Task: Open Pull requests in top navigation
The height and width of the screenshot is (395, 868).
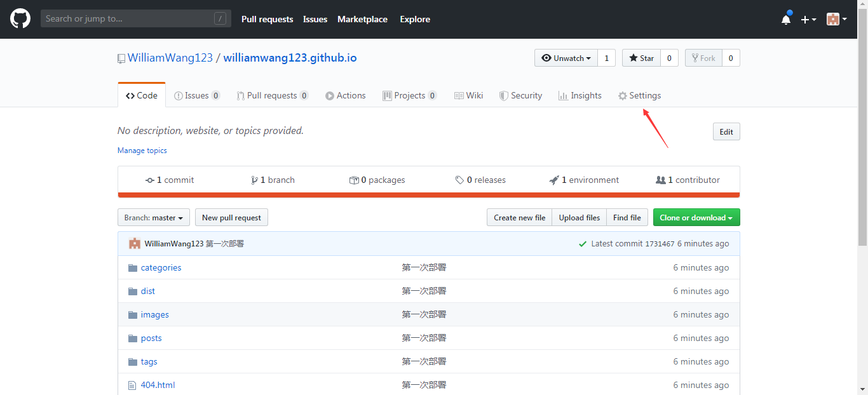Action: point(267,20)
